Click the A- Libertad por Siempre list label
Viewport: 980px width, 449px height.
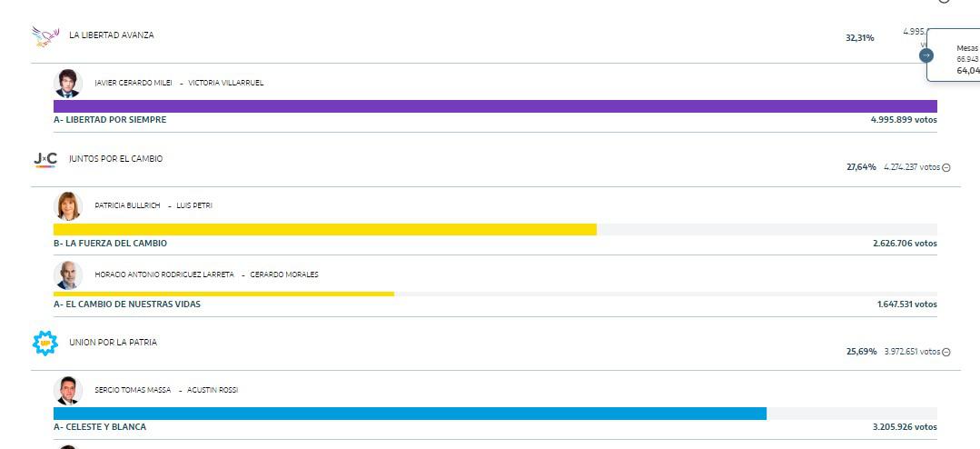110,120
